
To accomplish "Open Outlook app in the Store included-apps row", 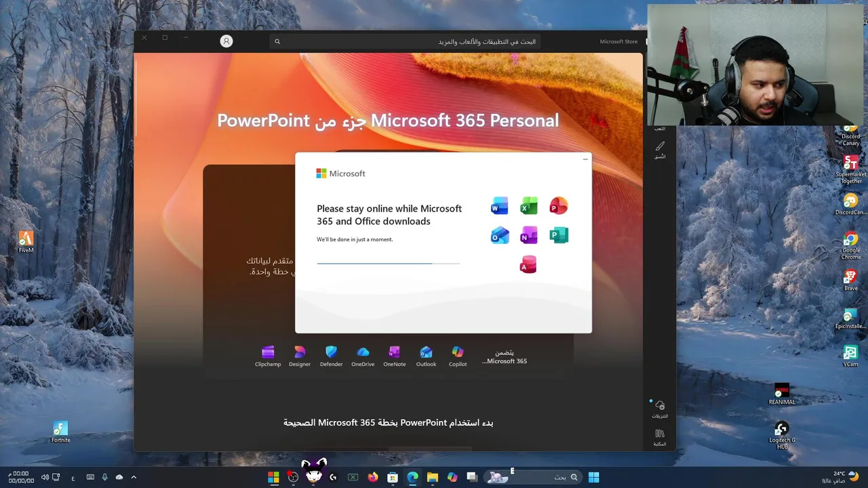I will click(x=426, y=357).
